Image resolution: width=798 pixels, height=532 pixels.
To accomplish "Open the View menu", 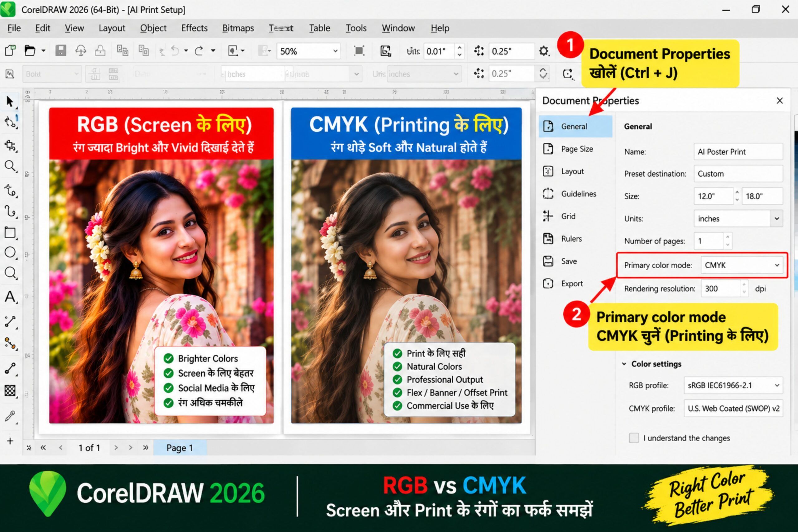I will (74, 28).
